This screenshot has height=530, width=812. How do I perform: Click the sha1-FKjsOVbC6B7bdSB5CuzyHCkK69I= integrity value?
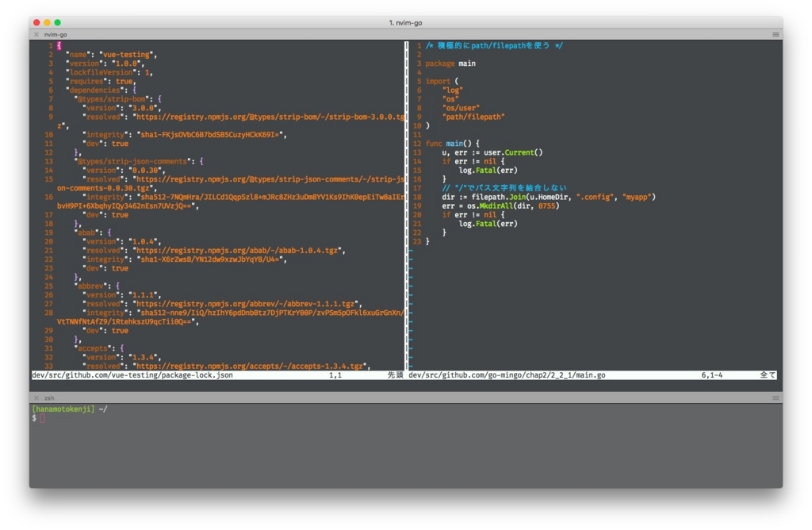(211, 135)
